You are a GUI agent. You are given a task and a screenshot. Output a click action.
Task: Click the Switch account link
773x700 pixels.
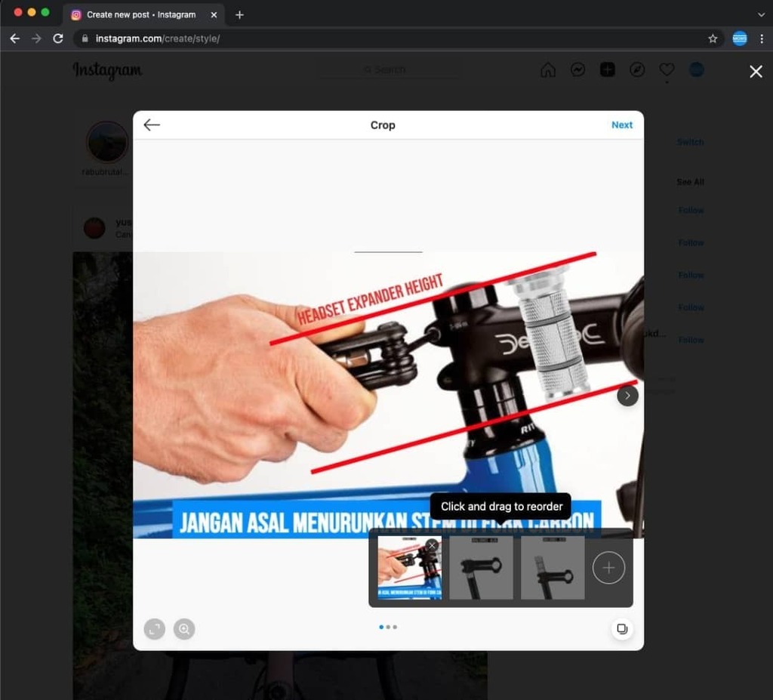pyautogui.click(x=690, y=142)
